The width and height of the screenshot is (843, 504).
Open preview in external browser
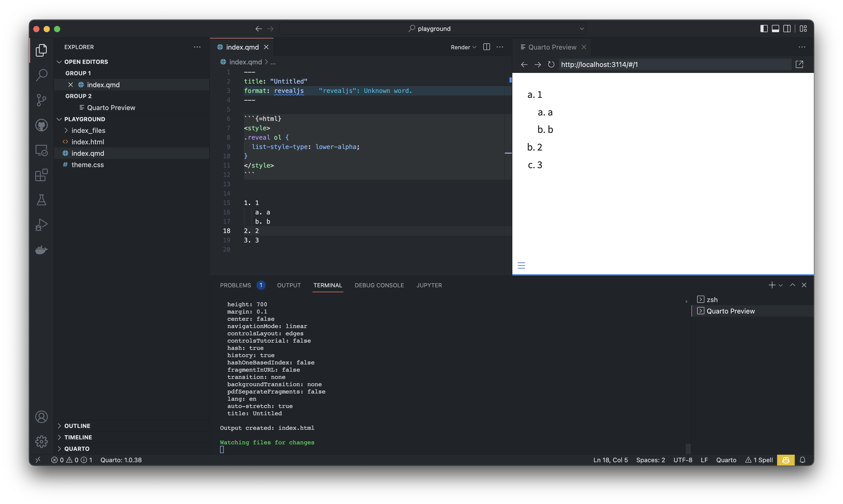799,65
